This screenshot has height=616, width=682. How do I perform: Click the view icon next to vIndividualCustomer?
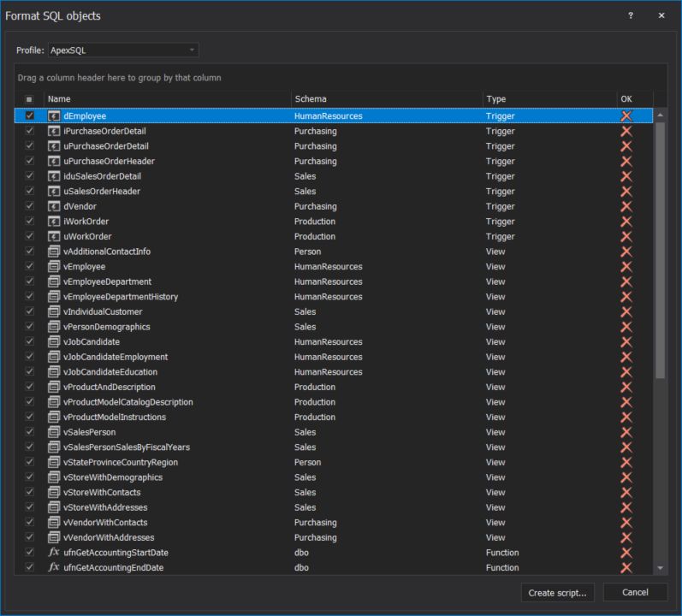pos(54,311)
